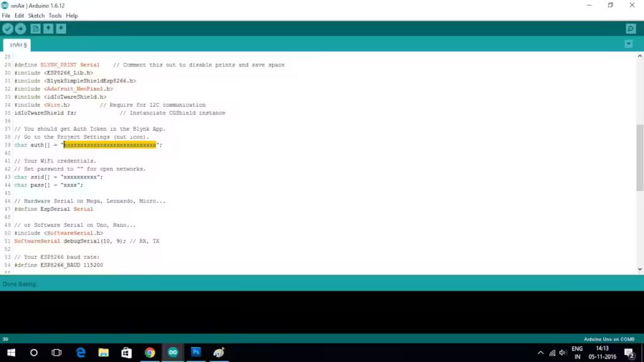Open Cortana search circle icon

click(34, 353)
